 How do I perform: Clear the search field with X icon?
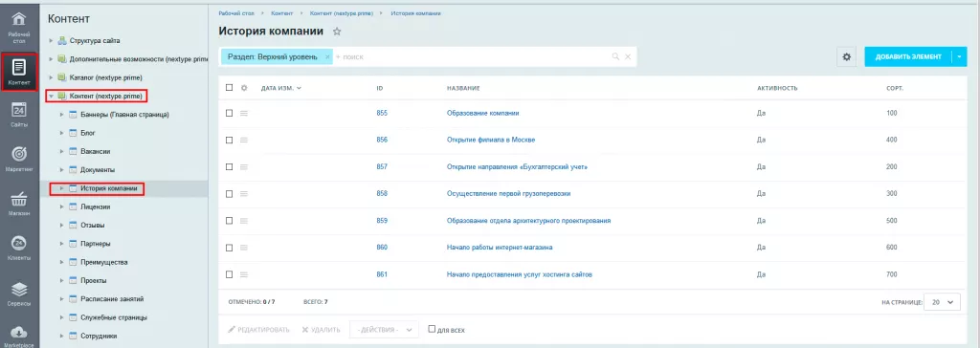(628, 56)
